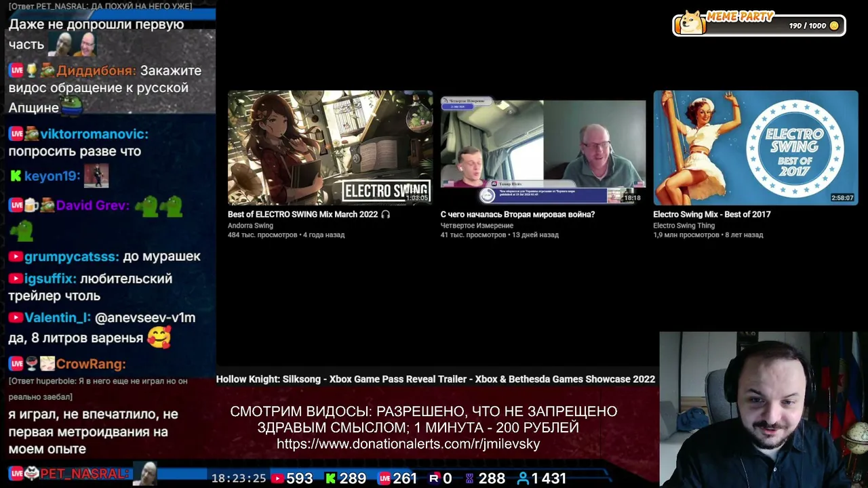
Task: Click the streamer webcam feed
Action: (x=764, y=409)
